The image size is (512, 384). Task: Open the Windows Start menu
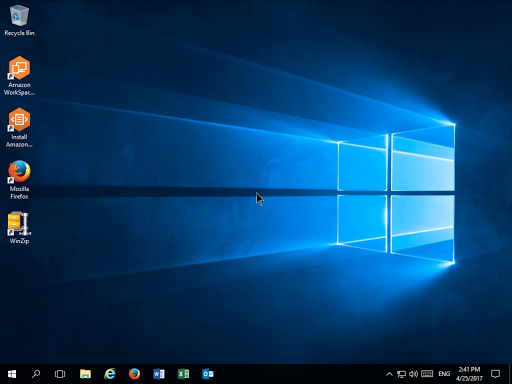click(12, 374)
